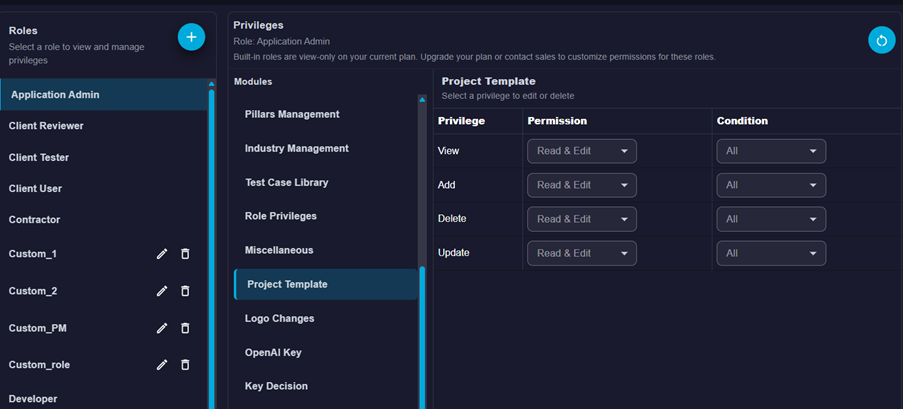Select the Custom_2 role name
Screen dimensions: 903x409
[33, 291]
